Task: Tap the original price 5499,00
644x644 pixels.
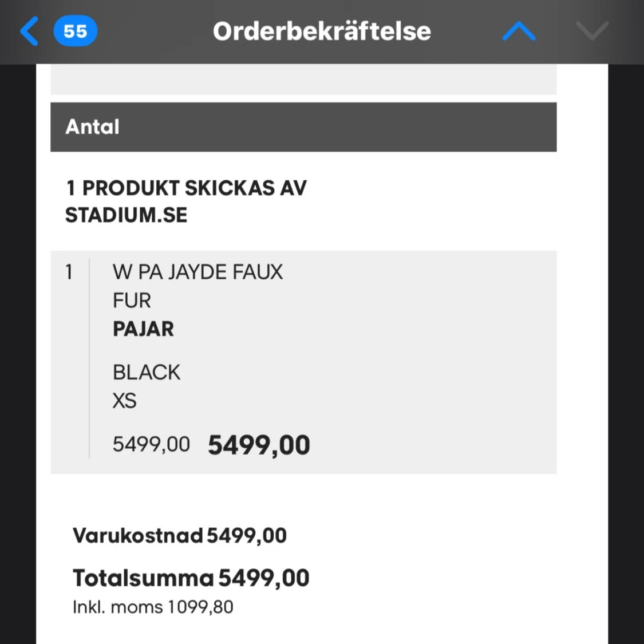Action: [x=151, y=445]
